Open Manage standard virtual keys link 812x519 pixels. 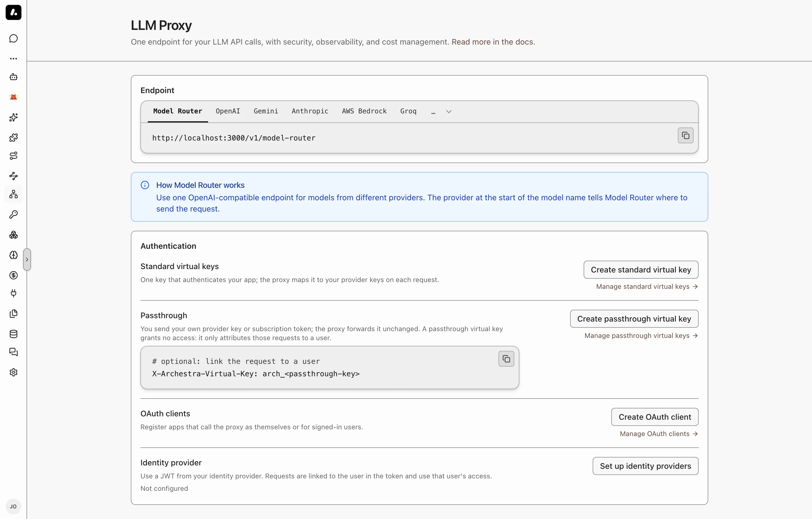[647, 287]
